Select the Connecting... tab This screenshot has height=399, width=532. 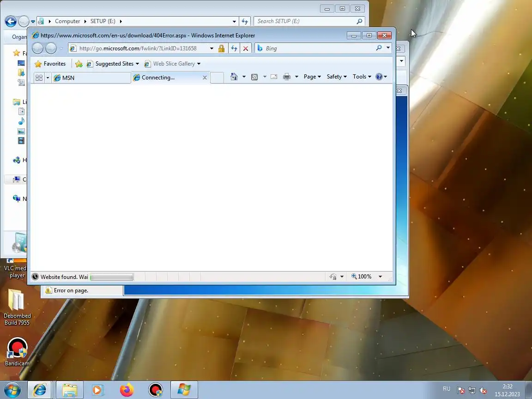click(166, 78)
